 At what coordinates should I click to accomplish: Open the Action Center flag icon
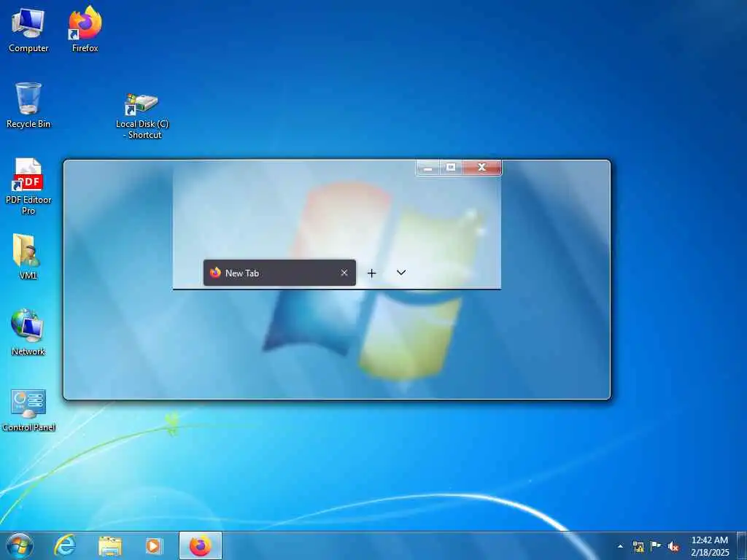tap(656, 545)
